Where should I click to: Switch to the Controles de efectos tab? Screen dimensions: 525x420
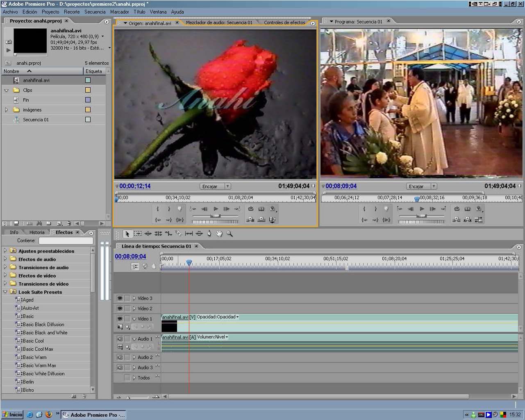tap(284, 23)
